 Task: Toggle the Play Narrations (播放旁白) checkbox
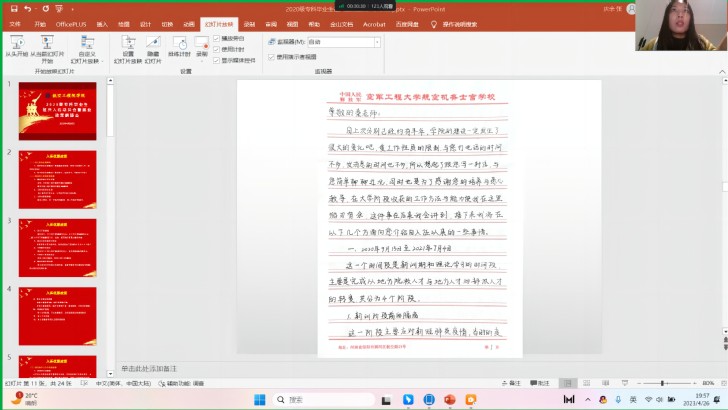point(217,38)
